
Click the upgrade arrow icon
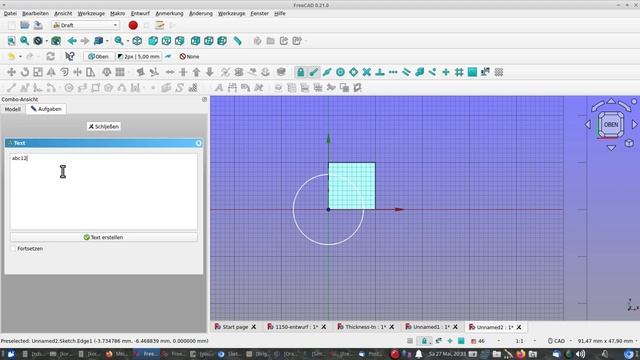tap(196, 72)
